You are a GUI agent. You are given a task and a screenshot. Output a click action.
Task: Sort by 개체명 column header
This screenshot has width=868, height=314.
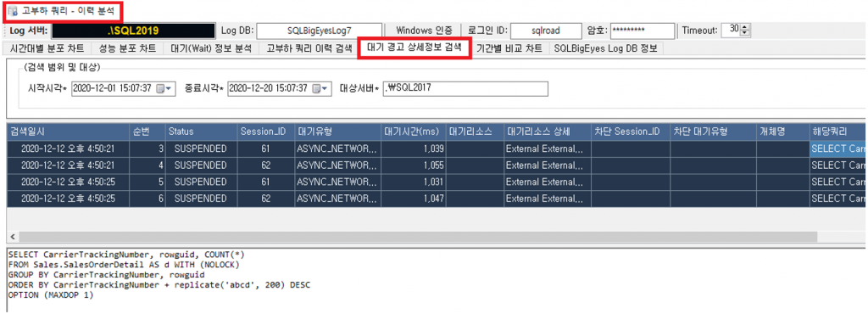[x=782, y=132]
